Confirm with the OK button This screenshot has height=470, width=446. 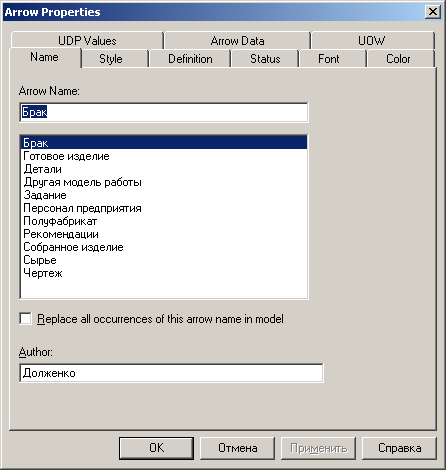[156, 448]
